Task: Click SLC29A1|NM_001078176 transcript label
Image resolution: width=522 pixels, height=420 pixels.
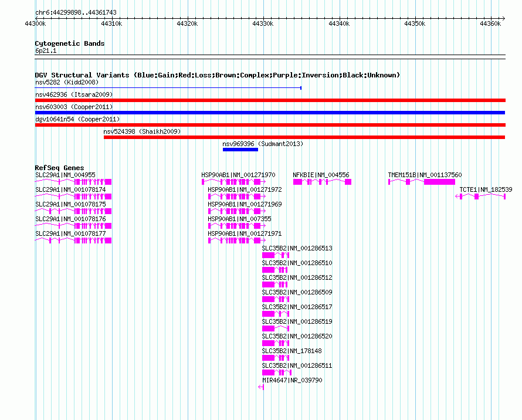Action: pyautogui.click(x=70, y=219)
